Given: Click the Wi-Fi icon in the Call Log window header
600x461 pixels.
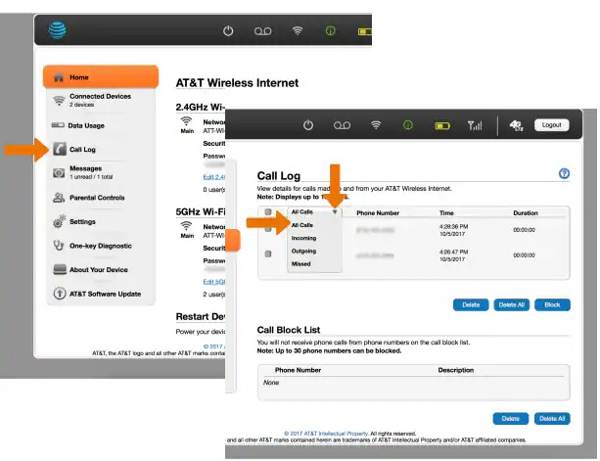Looking at the screenshot, I should point(376,125).
